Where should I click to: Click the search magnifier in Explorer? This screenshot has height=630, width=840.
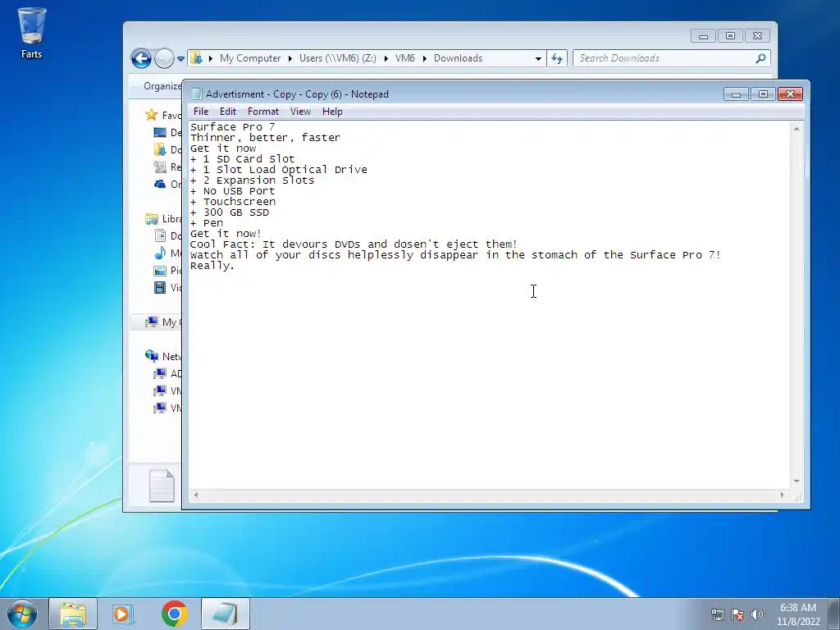coord(760,58)
